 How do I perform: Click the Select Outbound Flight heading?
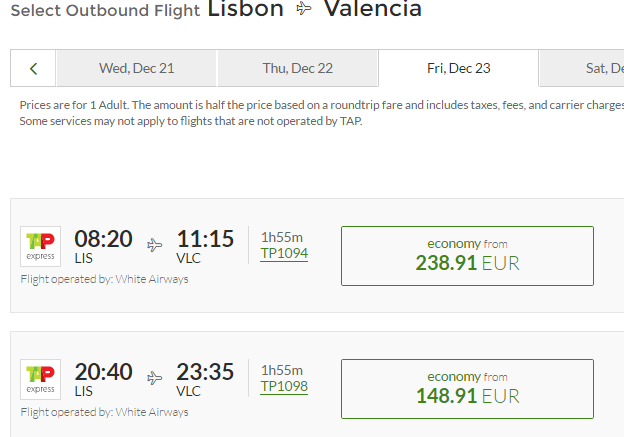(104, 11)
